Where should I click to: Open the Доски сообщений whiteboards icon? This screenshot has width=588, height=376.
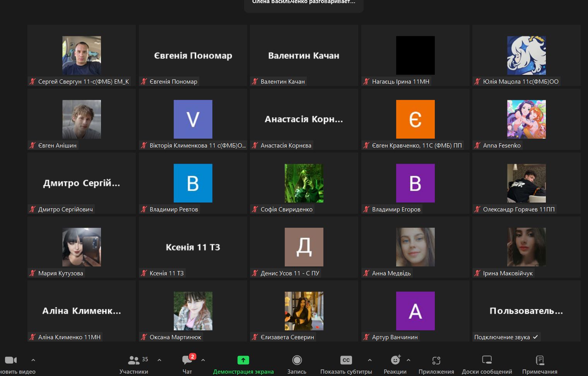pos(487,360)
